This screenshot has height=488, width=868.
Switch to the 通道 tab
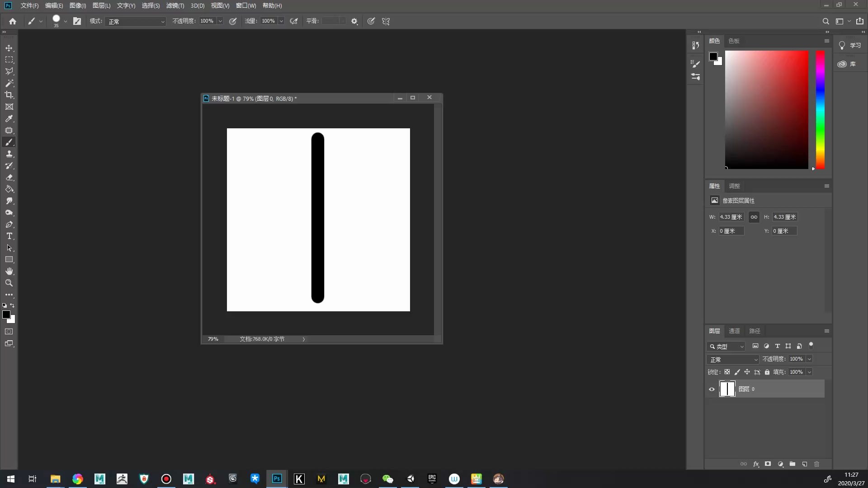[734, 331]
